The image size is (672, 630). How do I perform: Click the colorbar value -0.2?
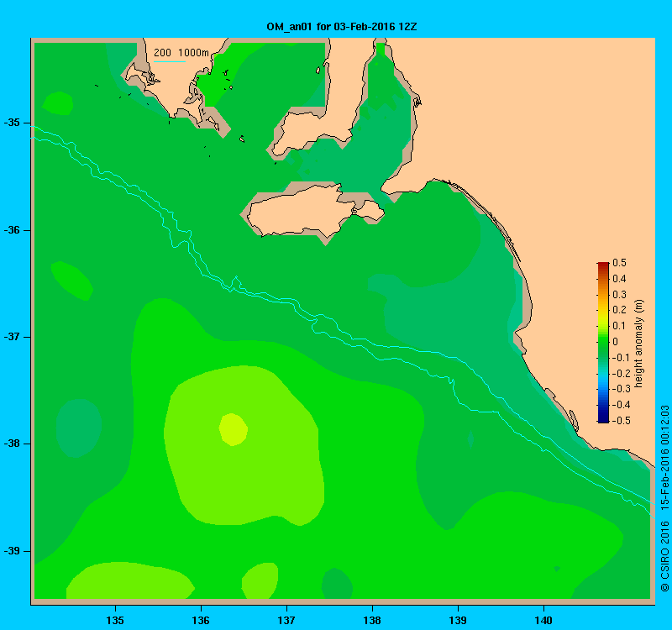(x=621, y=373)
